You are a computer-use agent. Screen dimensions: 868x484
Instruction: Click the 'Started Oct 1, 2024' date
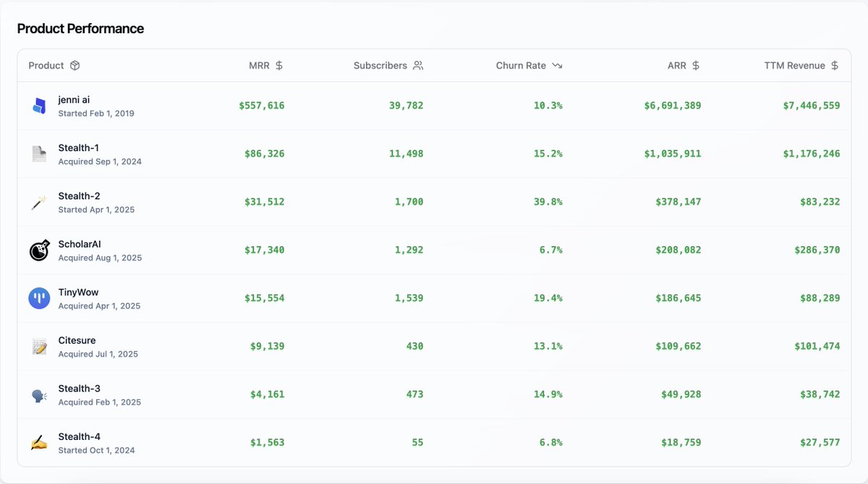pyautogui.click(x=96, y=450)
